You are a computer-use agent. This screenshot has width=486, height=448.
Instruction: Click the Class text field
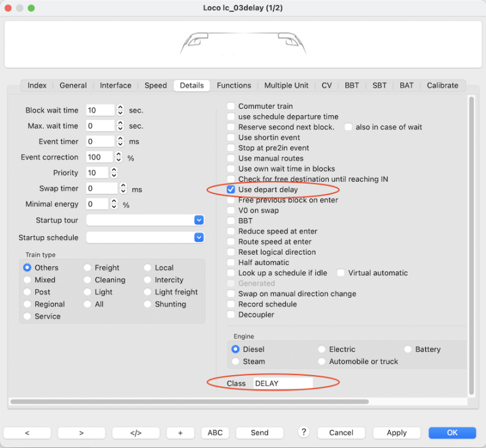point(282,383)
